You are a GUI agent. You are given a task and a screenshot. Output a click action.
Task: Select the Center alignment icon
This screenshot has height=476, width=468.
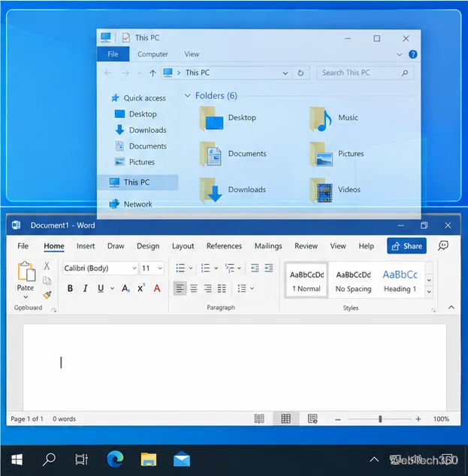click(194, 288)
